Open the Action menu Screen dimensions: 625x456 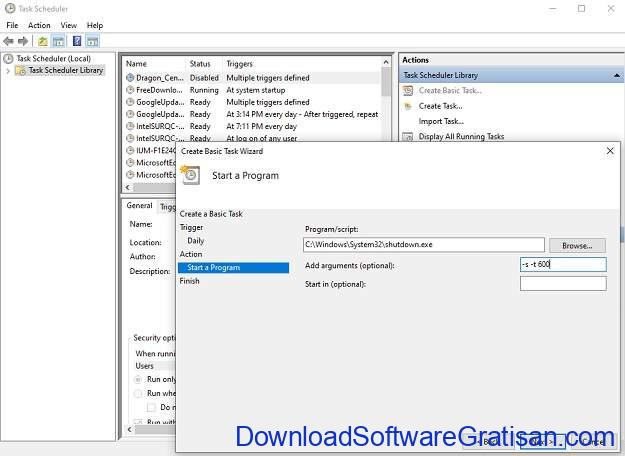[39, 25]
